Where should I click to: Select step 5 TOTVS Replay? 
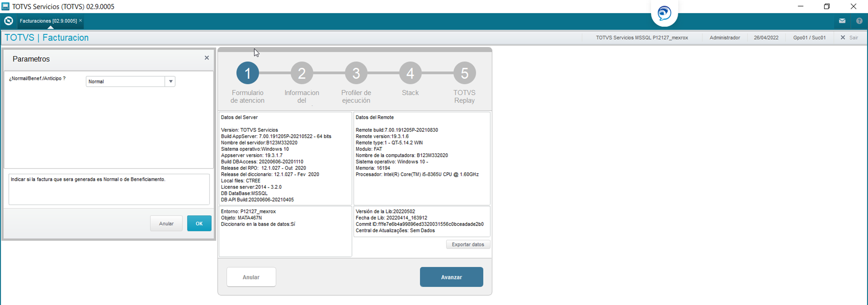tap(464, 73)
